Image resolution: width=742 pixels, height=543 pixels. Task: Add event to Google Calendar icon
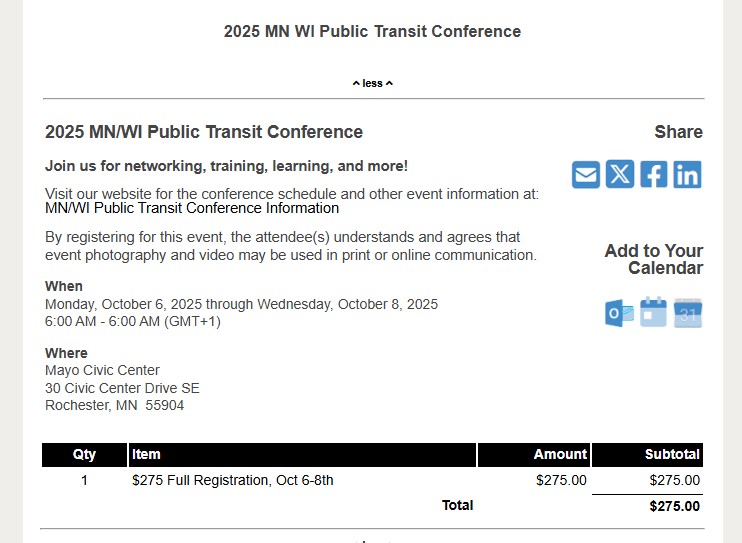click(688, 313)
